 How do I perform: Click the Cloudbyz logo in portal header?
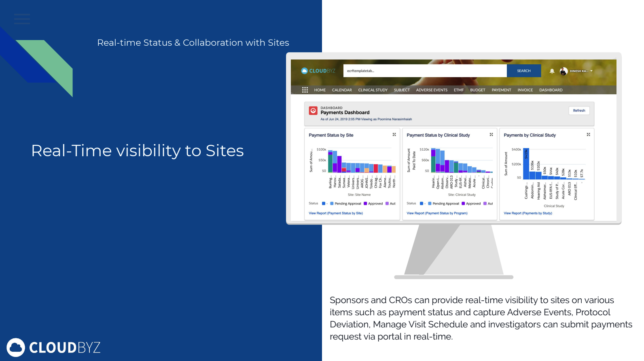click(318, 71)
